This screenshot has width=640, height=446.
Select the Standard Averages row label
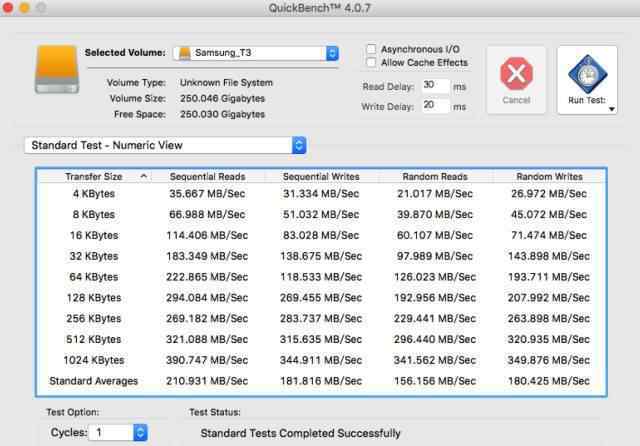94,381
